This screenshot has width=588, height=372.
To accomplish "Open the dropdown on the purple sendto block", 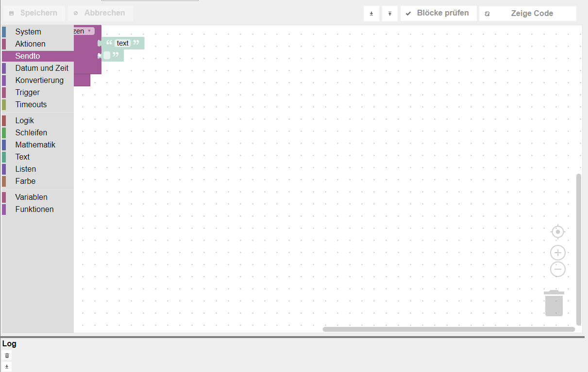I will point(89,31).
